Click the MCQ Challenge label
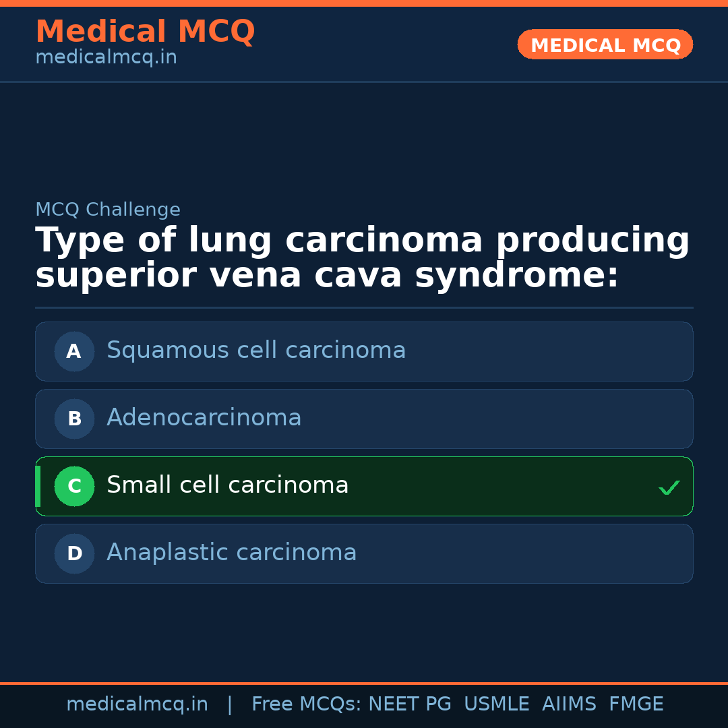The height and width of the screenshot is (728, 728). [x=108, y=210]
